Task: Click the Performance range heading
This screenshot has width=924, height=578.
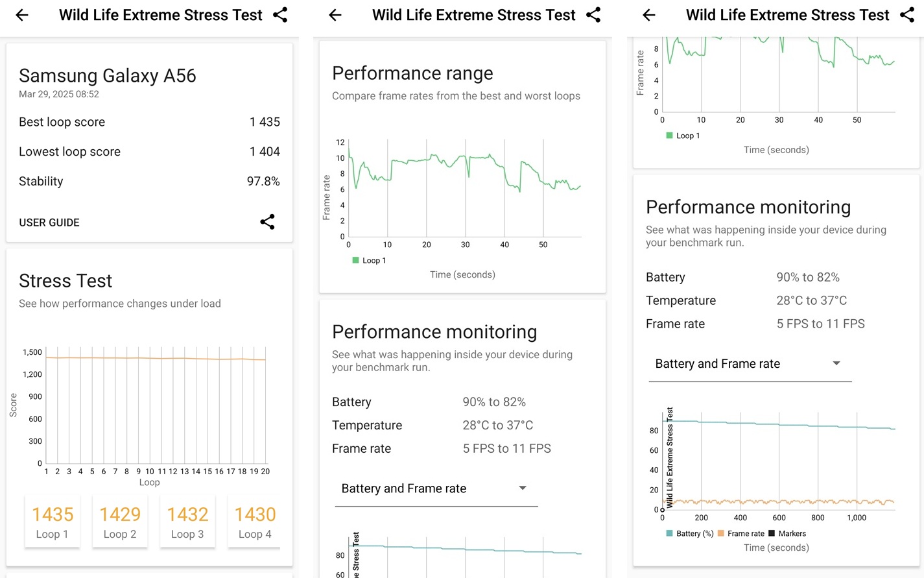Action: tap(412, 73)
